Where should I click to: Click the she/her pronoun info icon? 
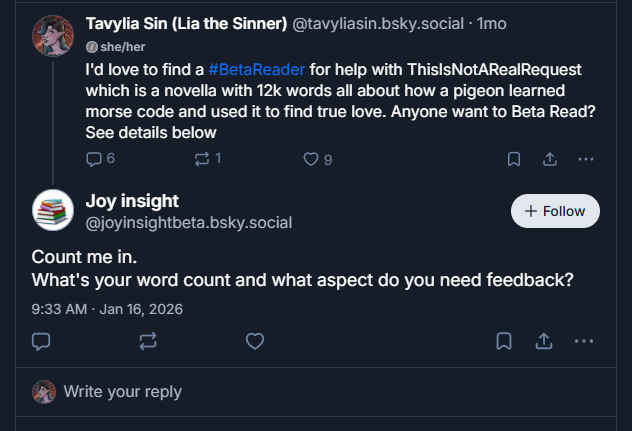[x=91, y=47]
